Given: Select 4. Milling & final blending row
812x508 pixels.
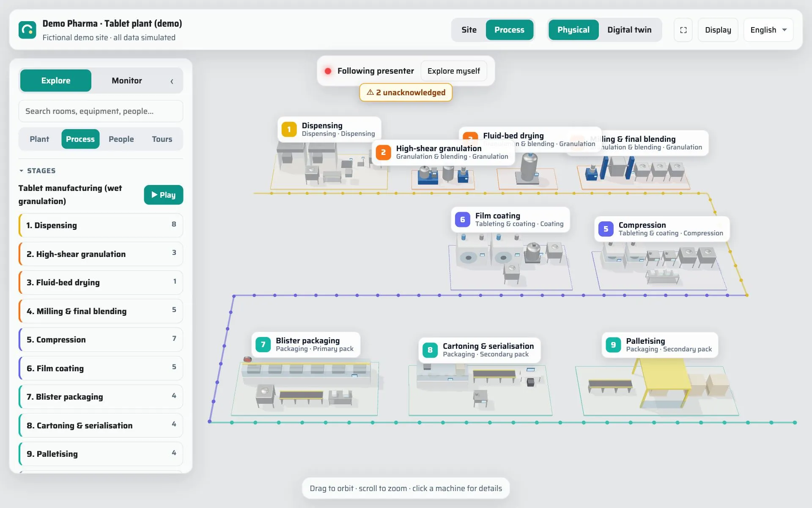Looking at the screenshot, I should tap(101, 311).
